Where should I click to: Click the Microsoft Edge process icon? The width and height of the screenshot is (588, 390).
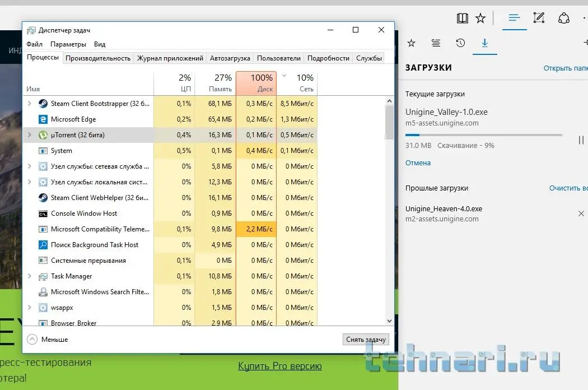[x=43, y=119]
